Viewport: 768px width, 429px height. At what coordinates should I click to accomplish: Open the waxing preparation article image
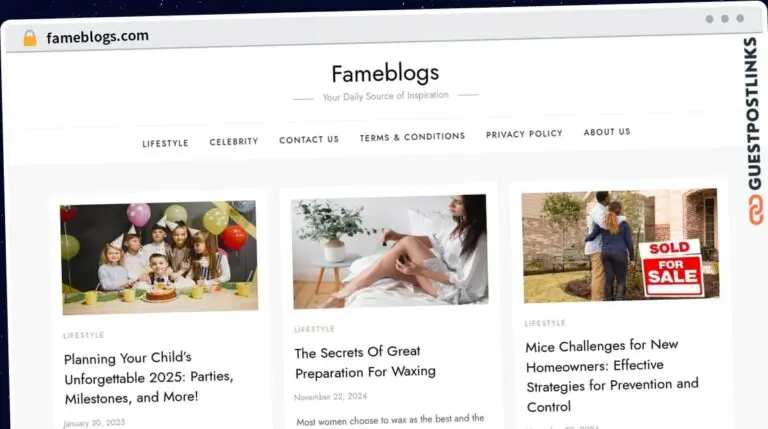point(390,251)
